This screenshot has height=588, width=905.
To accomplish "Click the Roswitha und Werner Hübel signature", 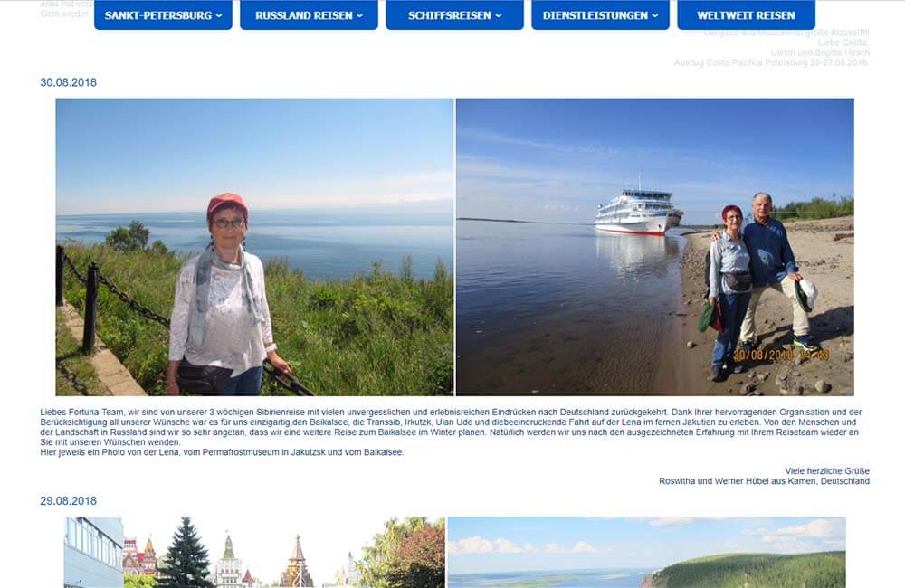I will coord(764,481).
